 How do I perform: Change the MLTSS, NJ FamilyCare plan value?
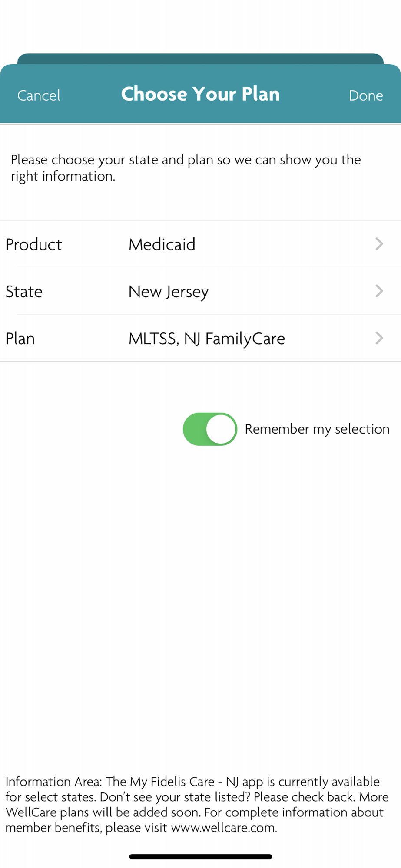point(207,339)
